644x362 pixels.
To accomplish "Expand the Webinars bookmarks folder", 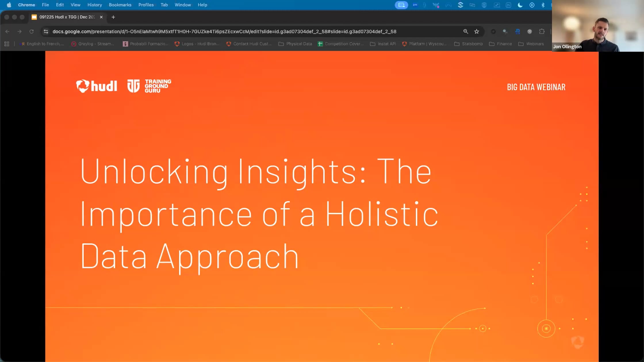I will point(534,44).
